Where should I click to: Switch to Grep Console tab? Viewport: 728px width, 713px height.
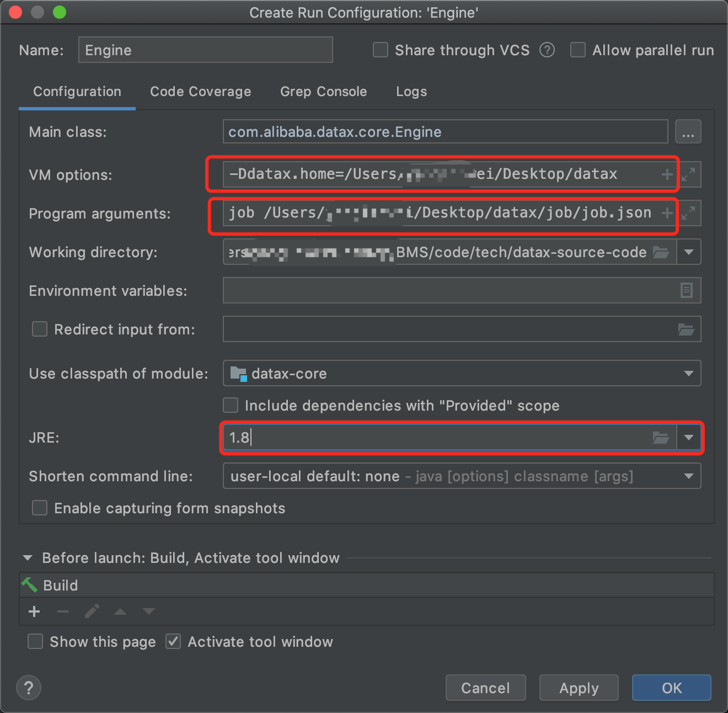pos(324,92)
